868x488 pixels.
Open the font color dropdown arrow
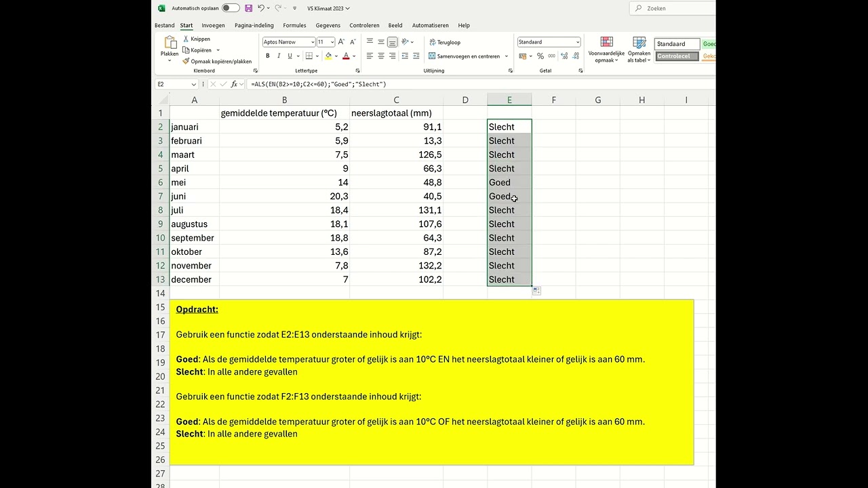click(x=353, y=56)
